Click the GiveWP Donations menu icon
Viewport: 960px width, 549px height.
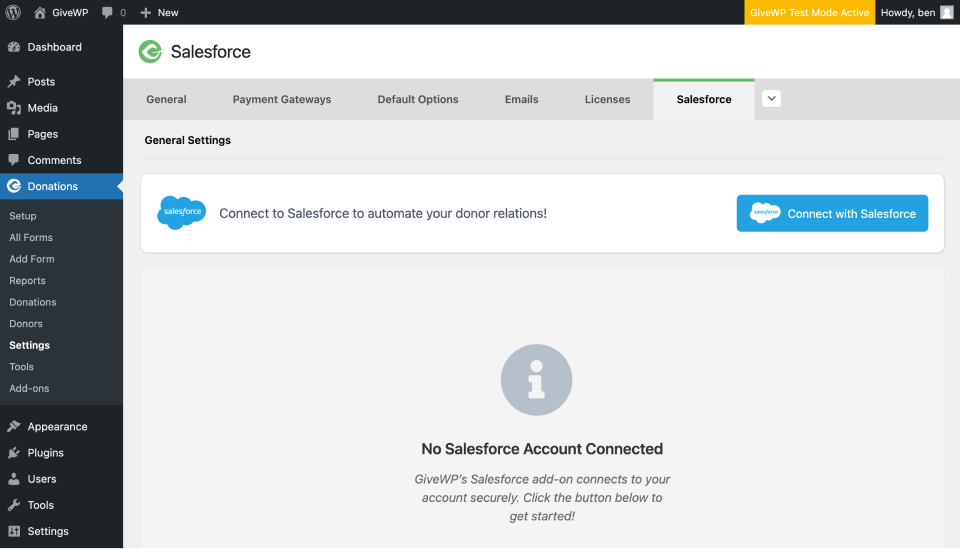13,186
